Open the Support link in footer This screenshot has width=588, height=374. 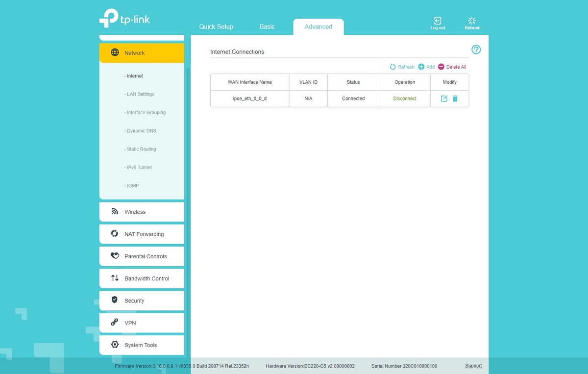(x=473, y=366)
